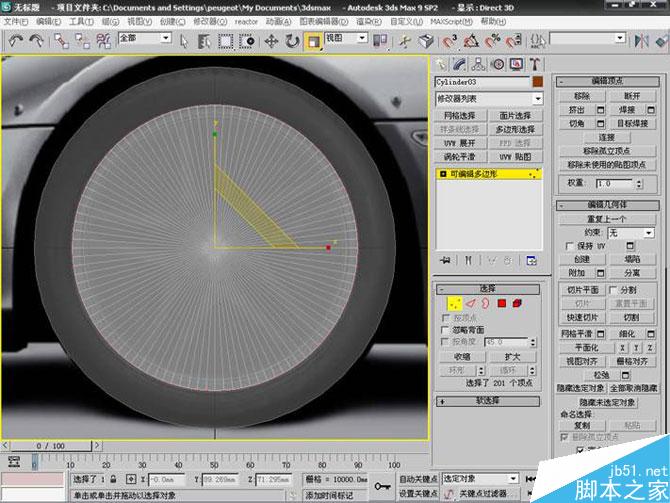670x503 pixels.
Task: Click the 扩大 selection button
Action: pos(512,356)
